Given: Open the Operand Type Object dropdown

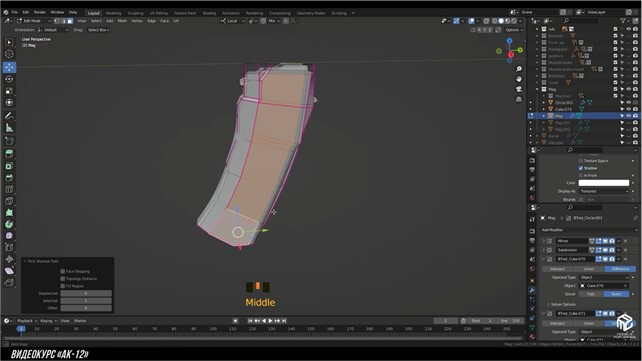Looking at the screenshot, I should pyautogui.click(x=604, y=278).
